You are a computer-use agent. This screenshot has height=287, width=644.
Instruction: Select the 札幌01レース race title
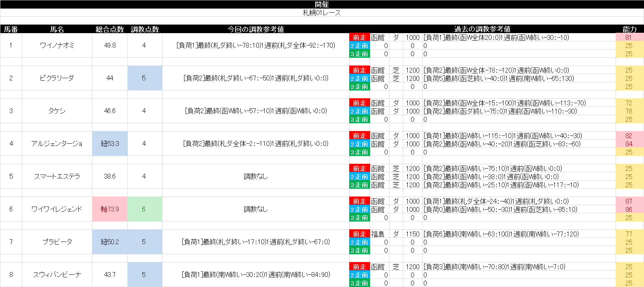322,13
